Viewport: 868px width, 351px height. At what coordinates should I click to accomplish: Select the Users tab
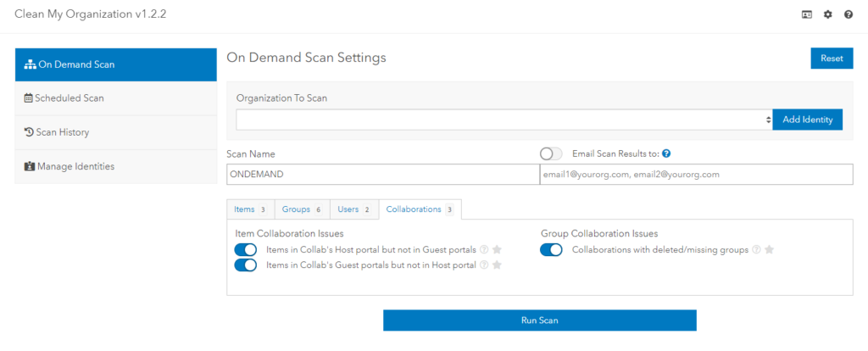353,209
